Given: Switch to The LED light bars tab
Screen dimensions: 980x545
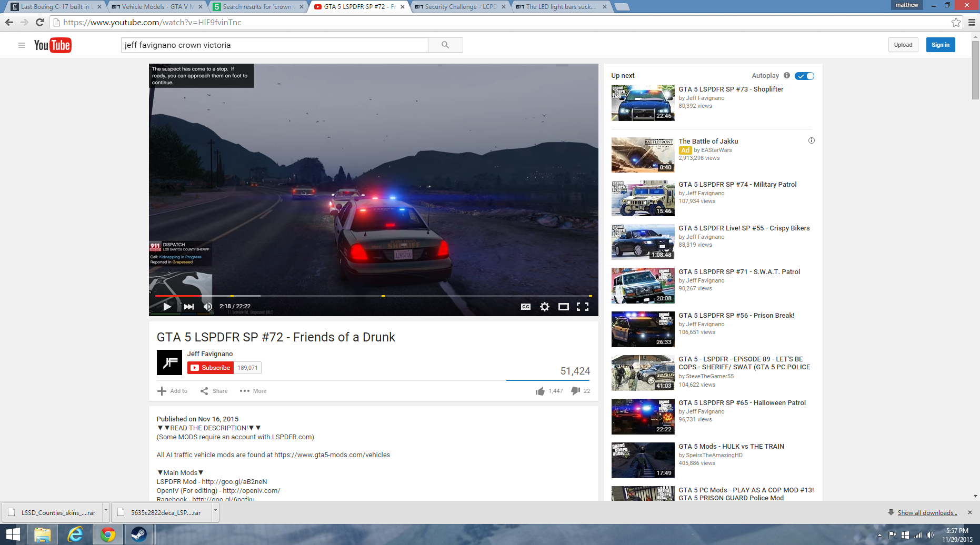Looking at the screenshot, I should coord(560,7).
